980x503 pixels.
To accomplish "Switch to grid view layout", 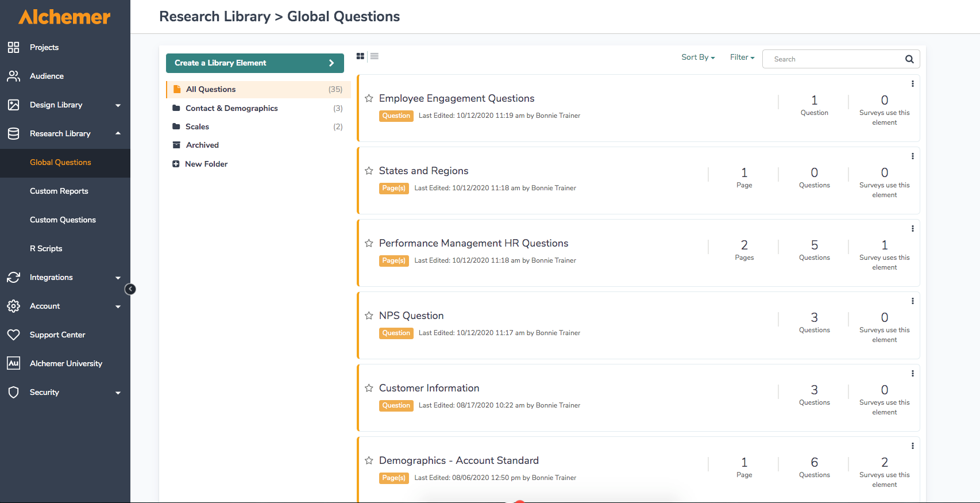I will pyautogui.click(x=360, y=56).
